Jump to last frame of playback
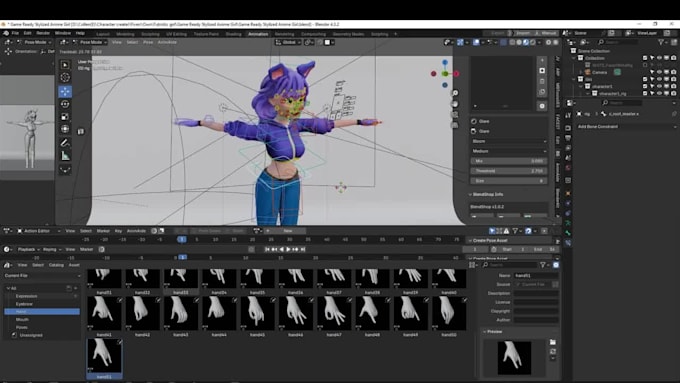The image size is (680, 383). (303, 249)
